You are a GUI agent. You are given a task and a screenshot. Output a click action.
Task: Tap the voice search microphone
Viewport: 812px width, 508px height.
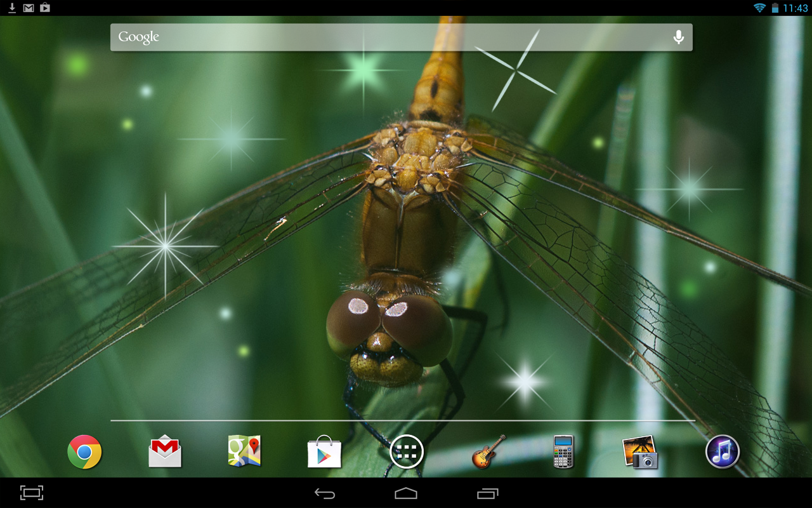point(679,37)
